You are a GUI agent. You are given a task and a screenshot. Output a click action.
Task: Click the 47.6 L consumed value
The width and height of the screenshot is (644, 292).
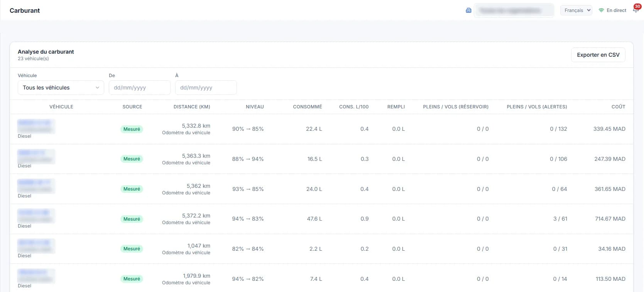[314, 219]
